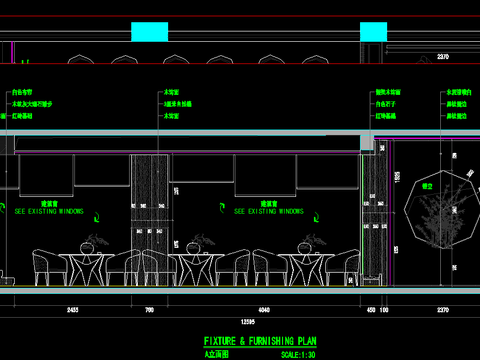Screen dimensions: 480x360
Task: Click the right cyan rectangle at top
Action: pos(373,32)
